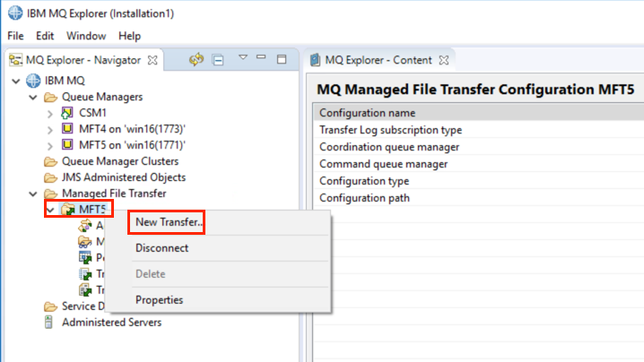Select Administered Servers item
The width and height of the screenshot is (644, 362).
click(x=111, y=323)
